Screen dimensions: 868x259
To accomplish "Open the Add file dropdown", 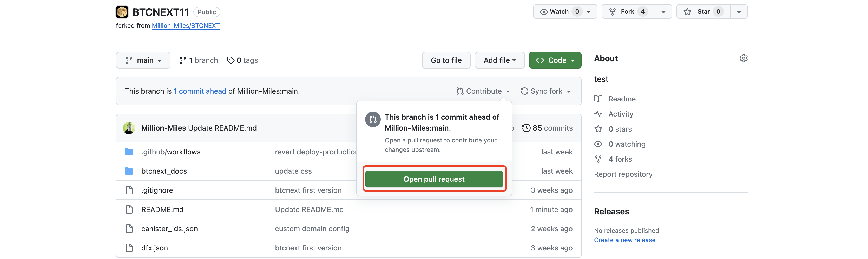I will click(500, 60).
